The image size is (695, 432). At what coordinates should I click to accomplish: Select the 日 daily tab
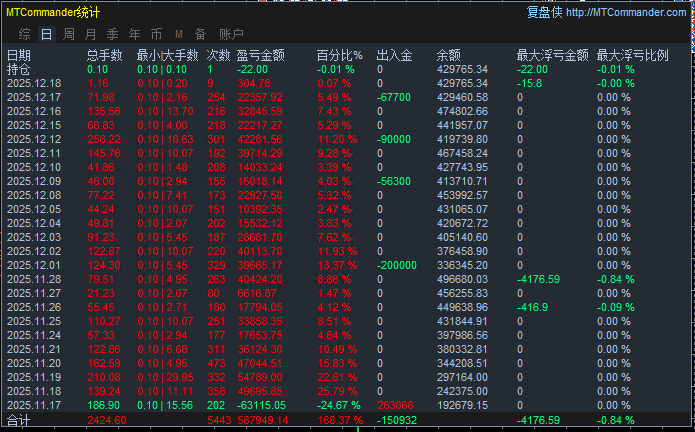[x=47, y=34]
